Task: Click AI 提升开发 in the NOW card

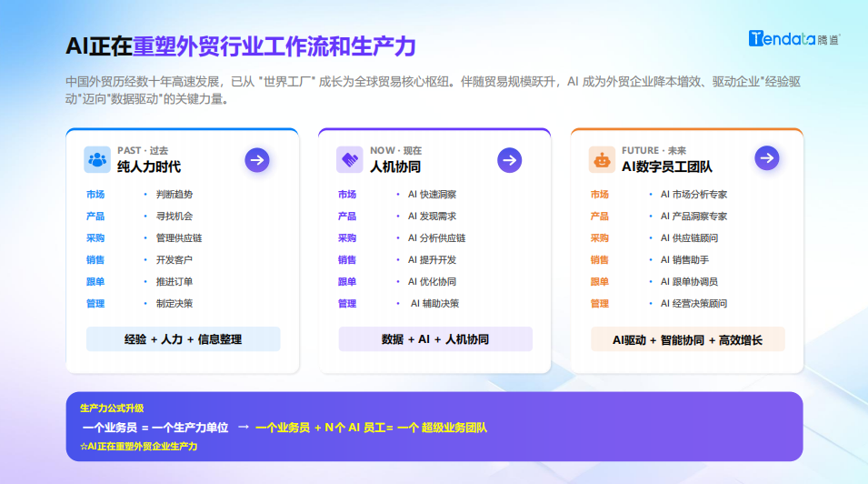Action: tap(433, 260)
